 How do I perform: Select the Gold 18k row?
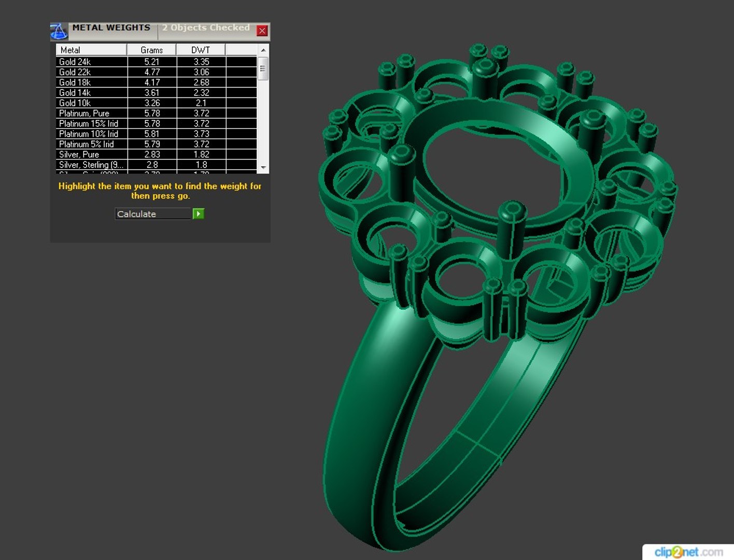pyautogui.click(x=157, y=82)
